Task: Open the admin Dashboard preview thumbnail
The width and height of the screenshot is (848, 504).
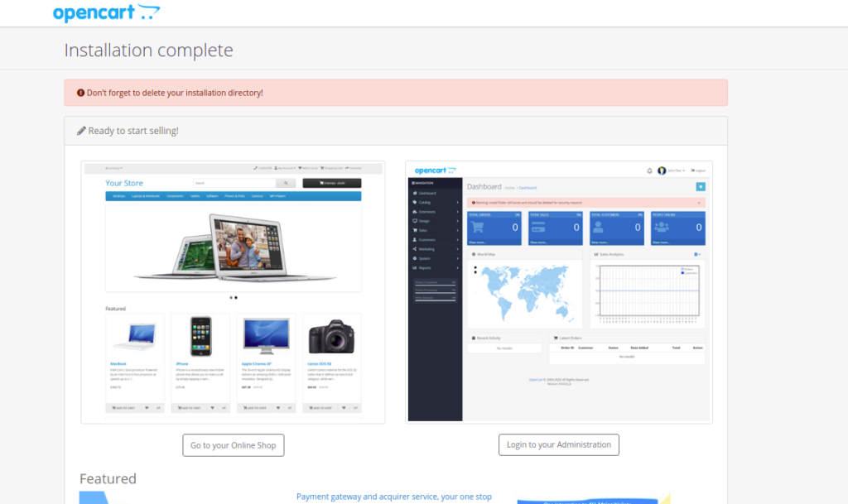Action: tap(559, 292)
